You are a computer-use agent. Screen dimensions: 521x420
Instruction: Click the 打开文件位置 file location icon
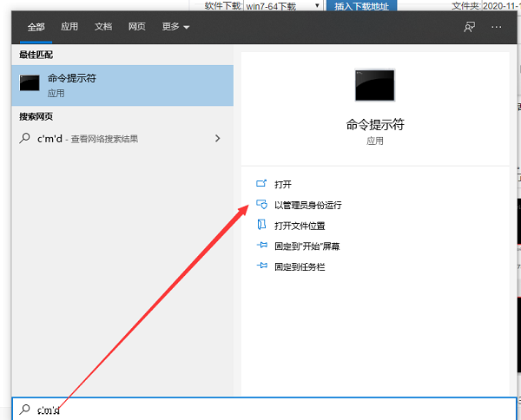point(261,226)
